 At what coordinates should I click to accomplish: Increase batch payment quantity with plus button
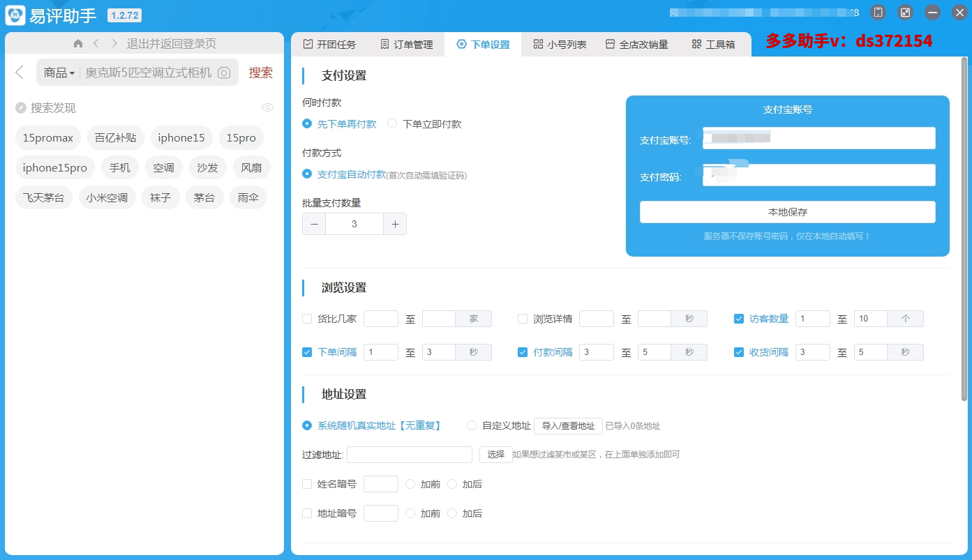click(395, 224)
